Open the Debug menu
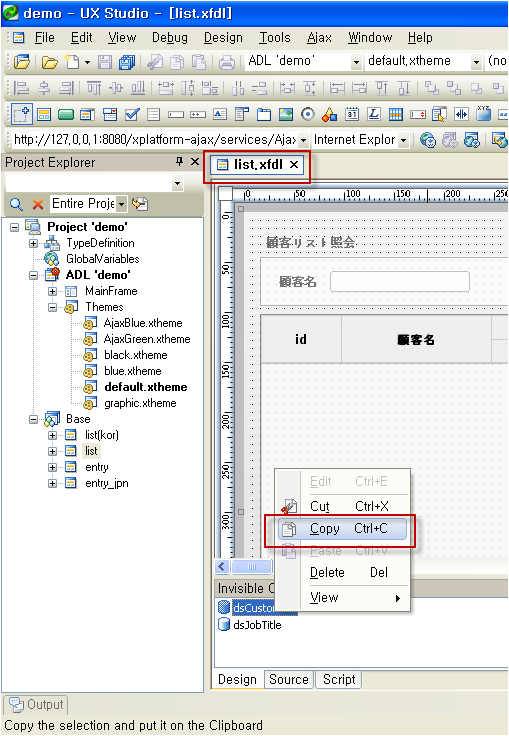The width and height of the screenshot is (509, 736). coord(170,38)
